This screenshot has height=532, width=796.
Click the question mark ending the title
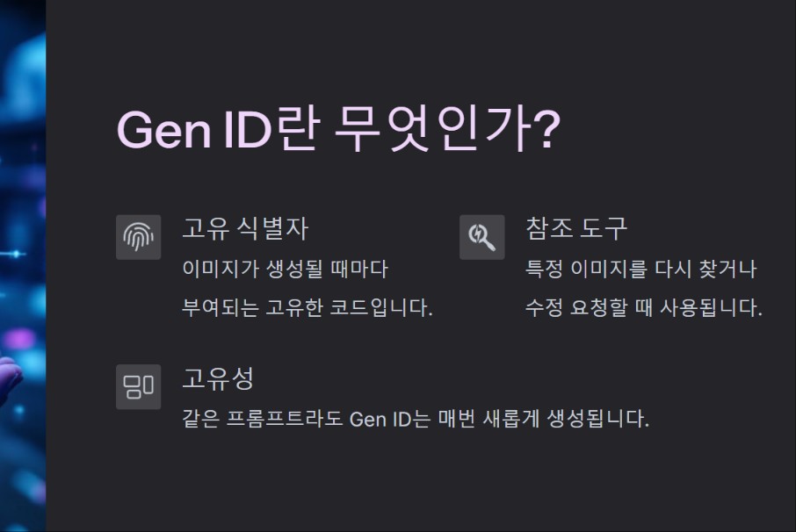tap(547, 132)
